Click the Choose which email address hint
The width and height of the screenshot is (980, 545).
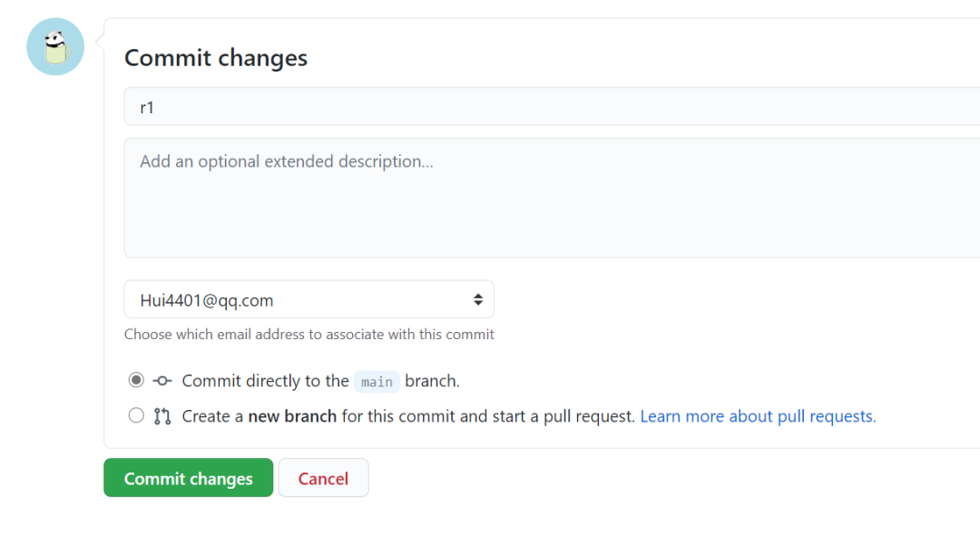tap(309, 335)
